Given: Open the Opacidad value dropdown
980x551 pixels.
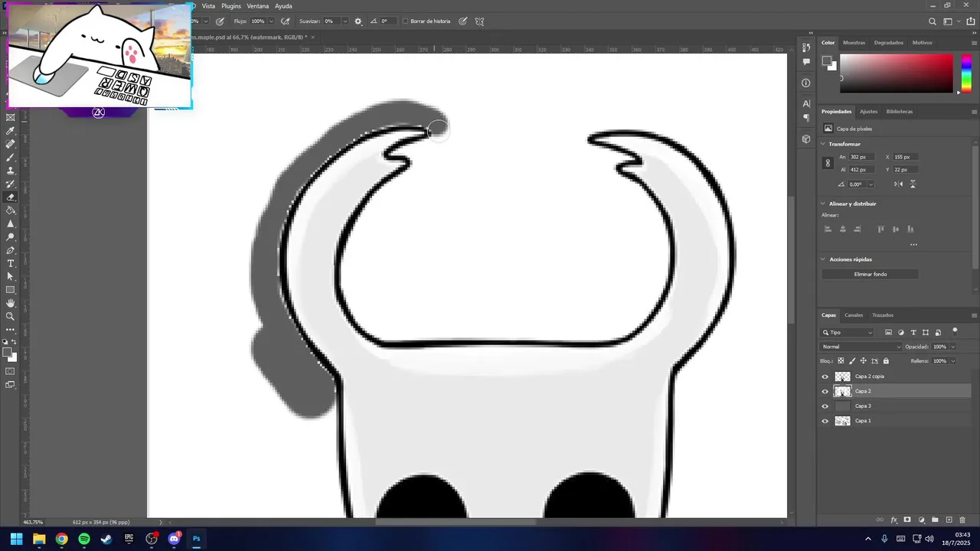Looking at the screenshot, I should 953,347.
